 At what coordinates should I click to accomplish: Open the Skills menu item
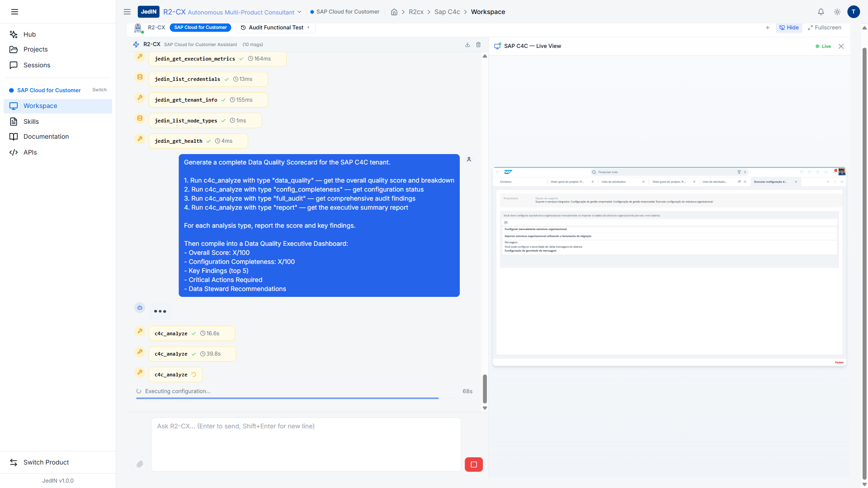click(x=31, y=122)
